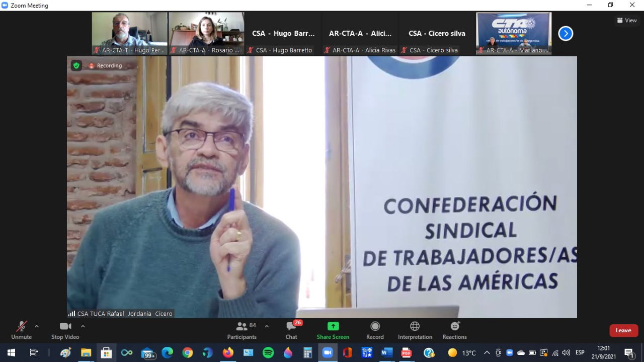This screenshot has width=644, height=362.
Task: Leave the meeting with the red button
Action: [624, 330]
